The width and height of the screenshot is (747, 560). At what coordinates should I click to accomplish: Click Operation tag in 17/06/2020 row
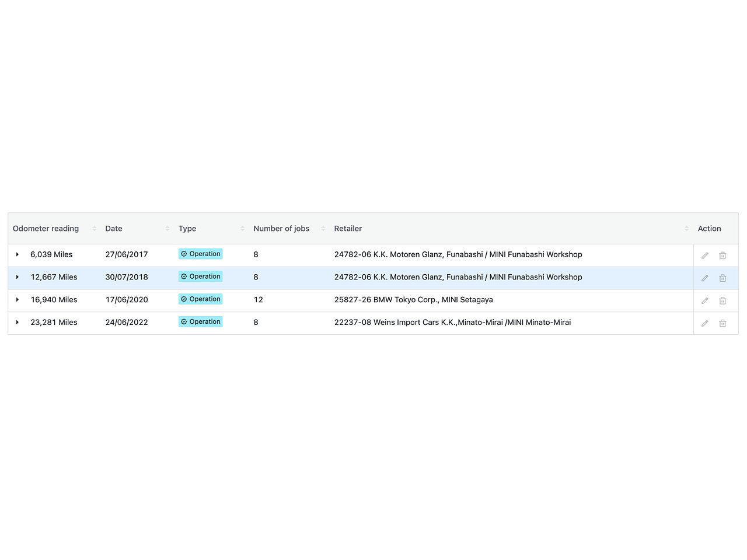pyautogui.click(x=200, y=299)
